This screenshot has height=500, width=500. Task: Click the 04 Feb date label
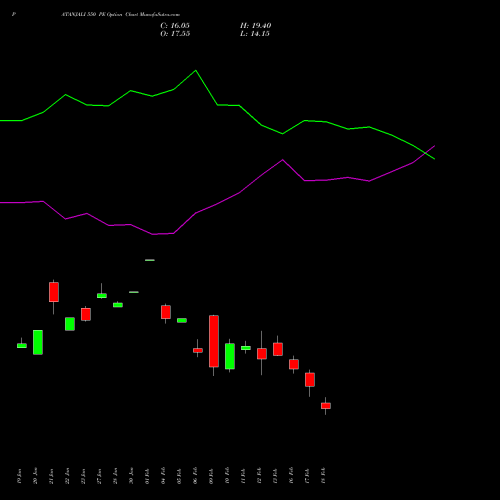[163, 476]
